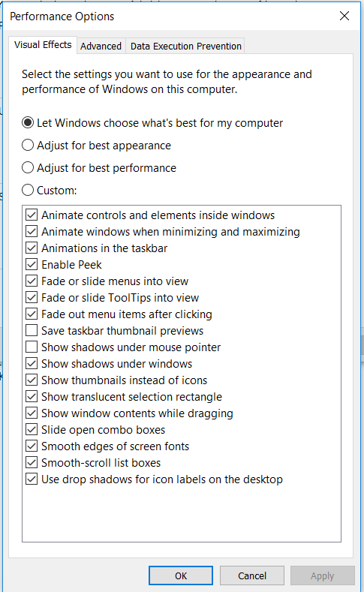Switch to the Advanced tab
The height and width of the screenshot is (592, 364).
tap(101, 46)
